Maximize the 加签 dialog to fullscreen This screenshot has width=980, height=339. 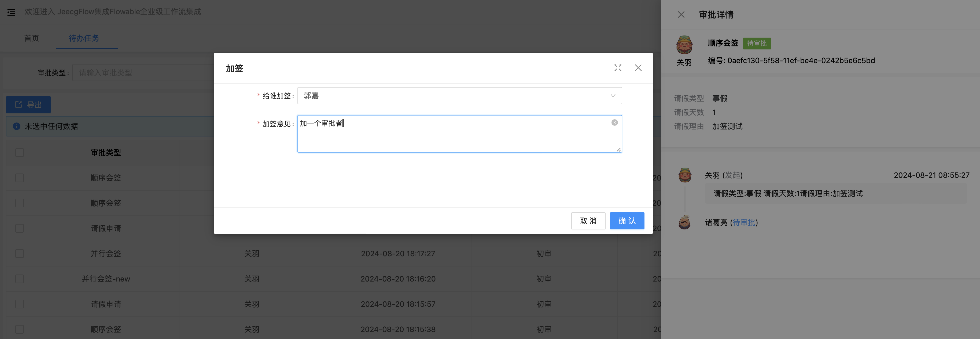pos(617,68)
